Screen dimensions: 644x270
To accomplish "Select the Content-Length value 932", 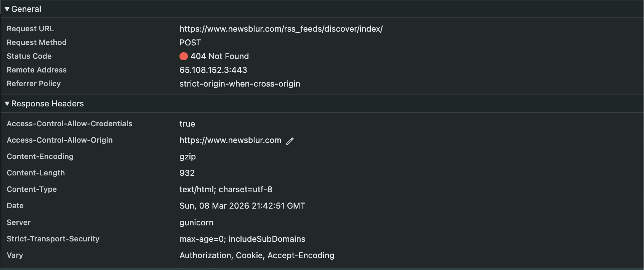I will pos(187,173).
